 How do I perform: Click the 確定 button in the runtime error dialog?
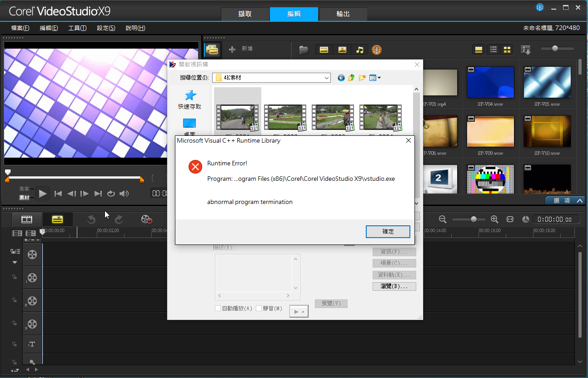[388, 231]
